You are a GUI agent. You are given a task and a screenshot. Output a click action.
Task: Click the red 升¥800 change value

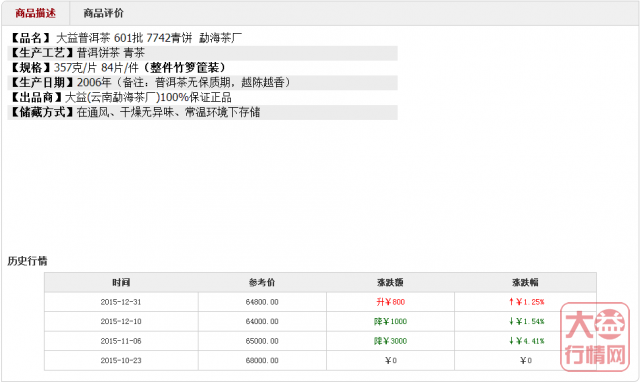coord(391,302)
